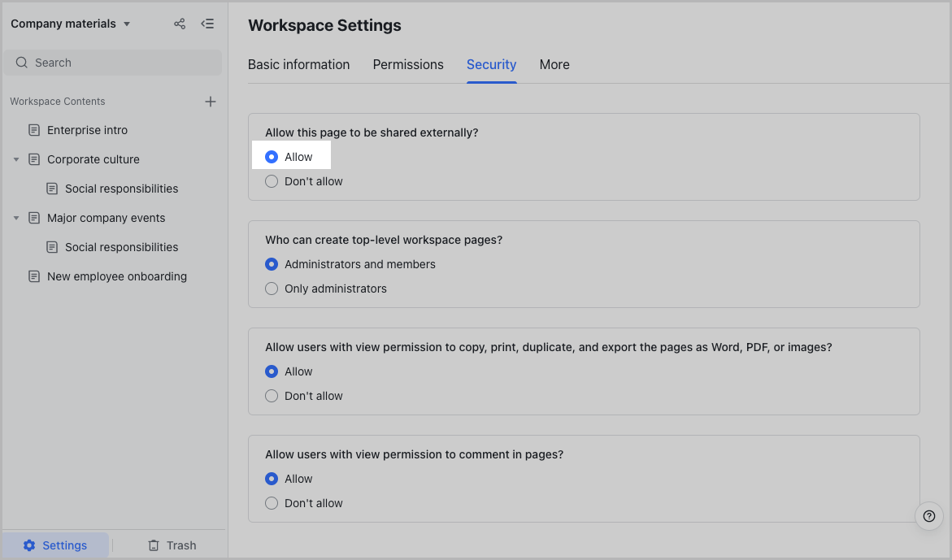Select Don't allow for copy, print, export
The width and height of the screenshot is (952, 560).
[x=272, y=396]
